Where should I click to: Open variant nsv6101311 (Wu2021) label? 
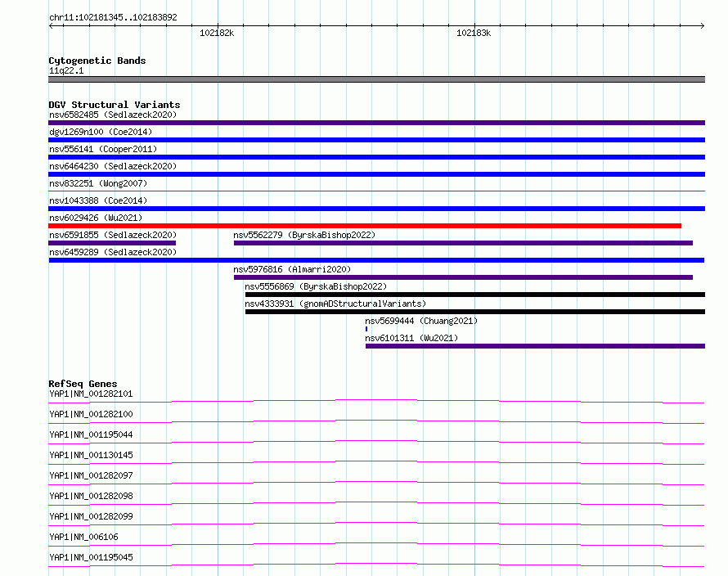[x=411, y=338]
